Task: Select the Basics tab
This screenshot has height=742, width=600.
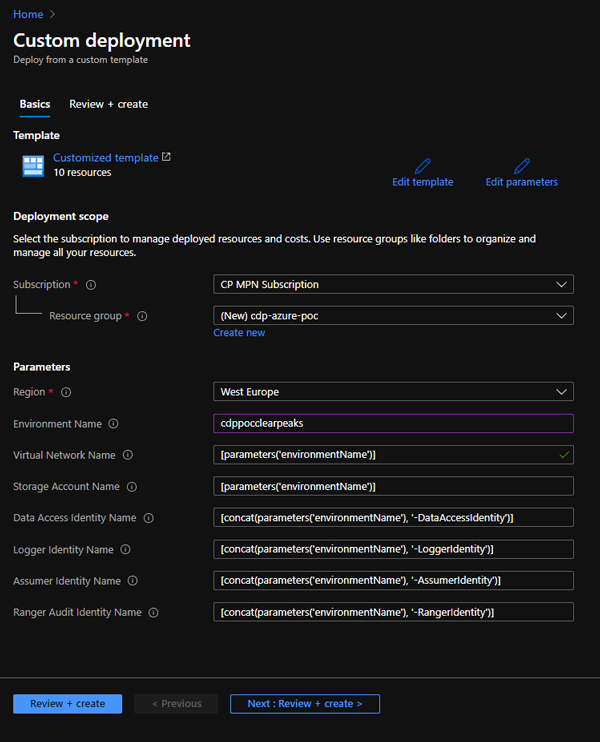Action: click(x=35, y=104)
